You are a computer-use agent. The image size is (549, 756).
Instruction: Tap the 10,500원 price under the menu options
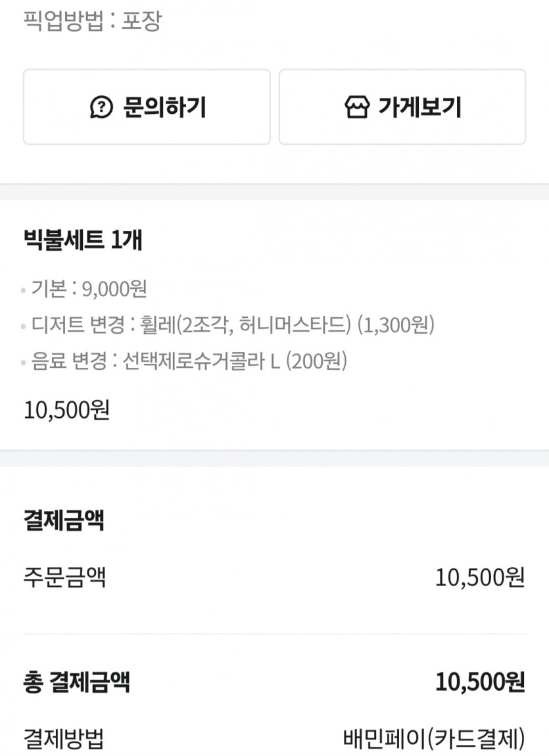66,410
